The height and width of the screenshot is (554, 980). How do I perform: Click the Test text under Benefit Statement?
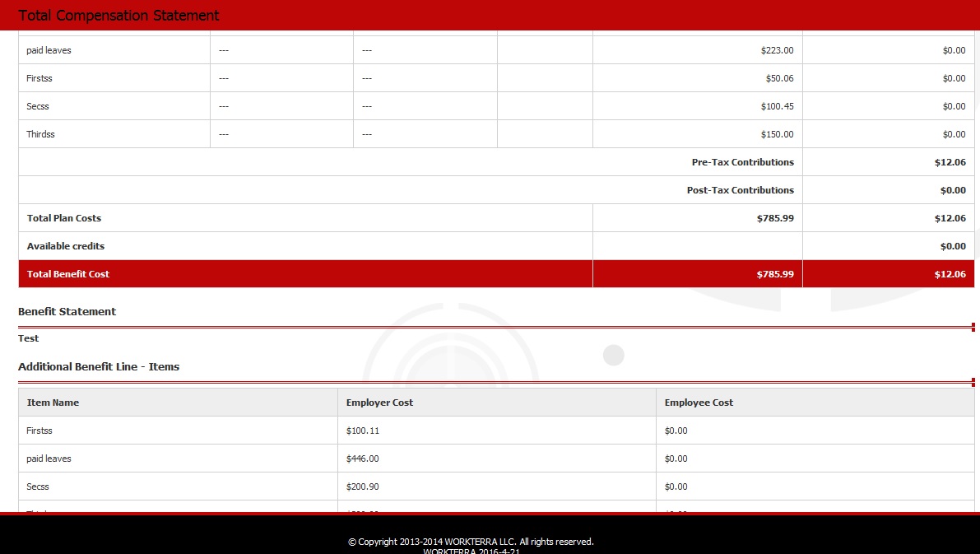tap(29, 338)
